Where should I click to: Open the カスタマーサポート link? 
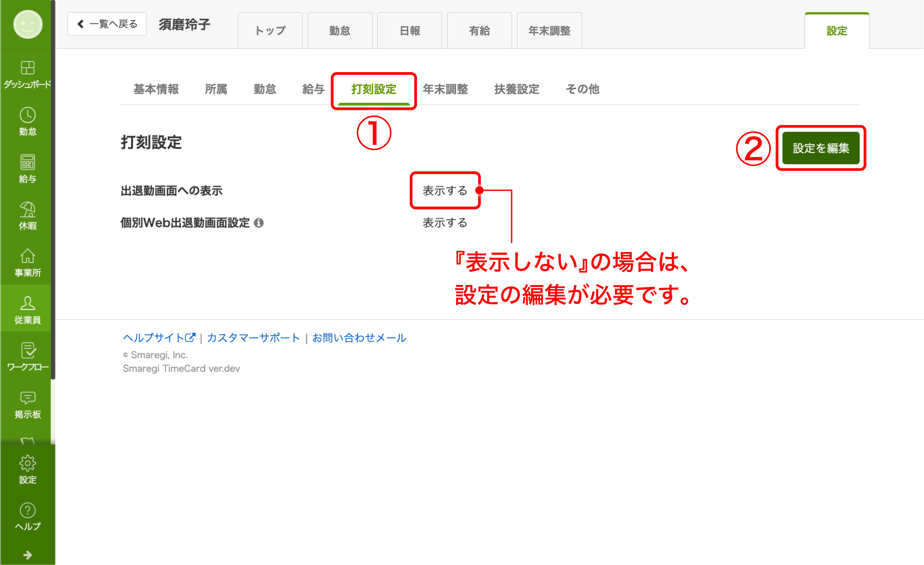point(253,337)
